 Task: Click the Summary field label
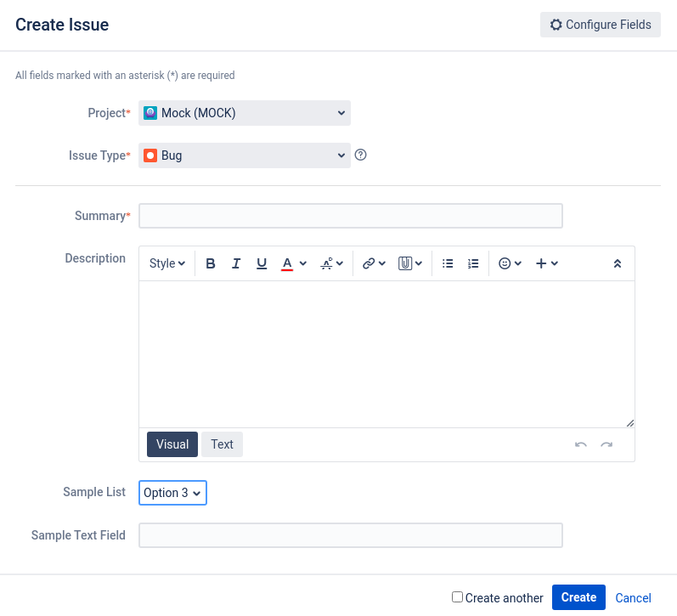click(102, 216)
